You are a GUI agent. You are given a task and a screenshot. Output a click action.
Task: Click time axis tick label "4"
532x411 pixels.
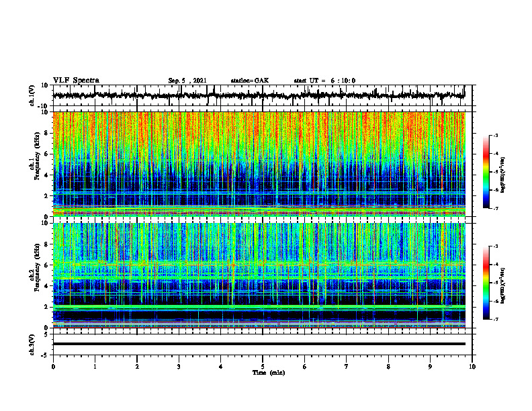pyautogui.click(x=221, y=367)
